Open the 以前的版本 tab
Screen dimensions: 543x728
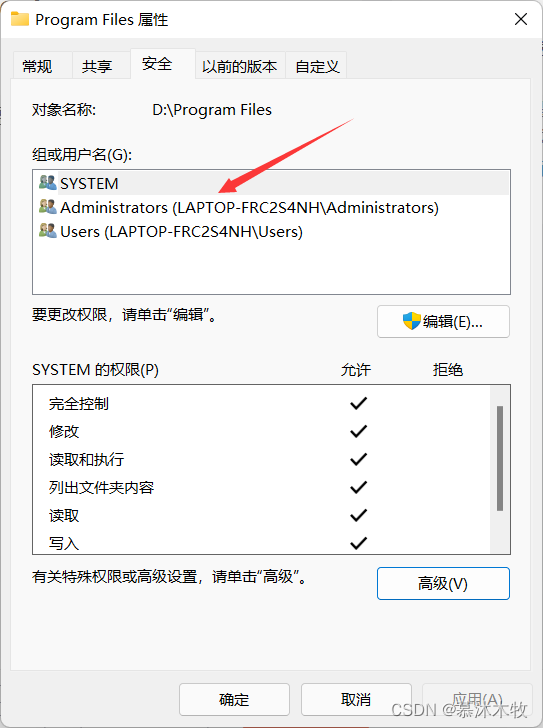pyautogui.click(x=240, y=66)
